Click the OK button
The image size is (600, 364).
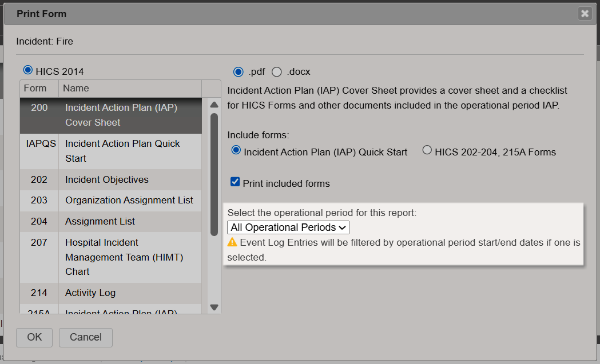pyautogui.click(x=34, y=337)
